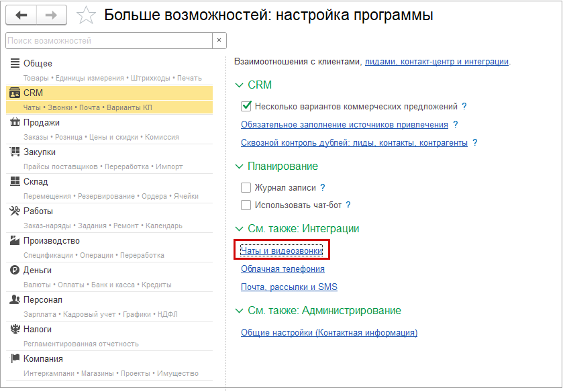Open link лидами, контакт-центр и интеграции
Viewport: 563px width, 392px height.
(437, 62)
